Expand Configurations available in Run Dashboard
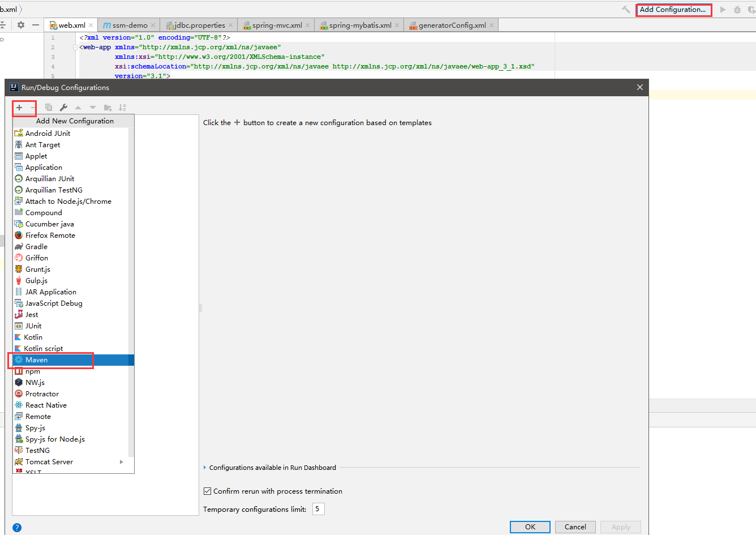The height and width of the screenshot is (535, 756). tap(205, 468)
